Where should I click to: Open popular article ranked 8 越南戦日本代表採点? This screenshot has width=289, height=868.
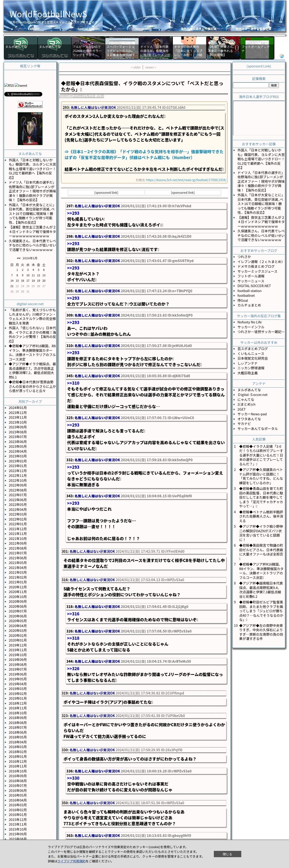(x=261, y=590)
